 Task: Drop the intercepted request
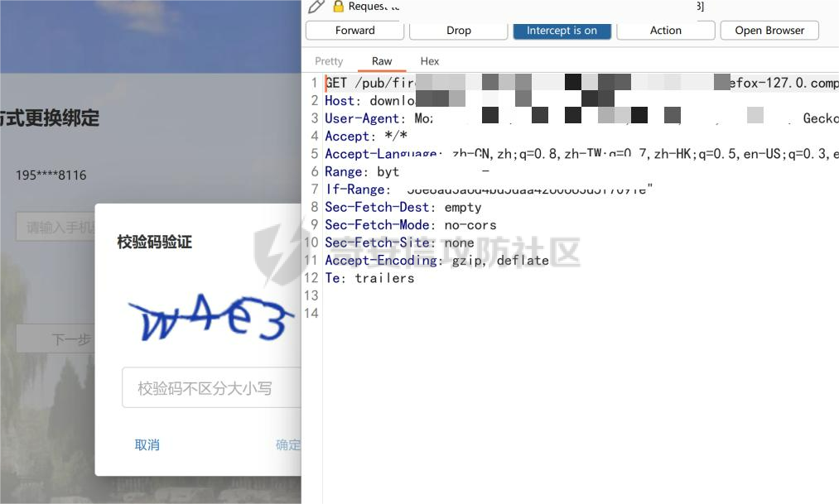(x=458, y=31)
